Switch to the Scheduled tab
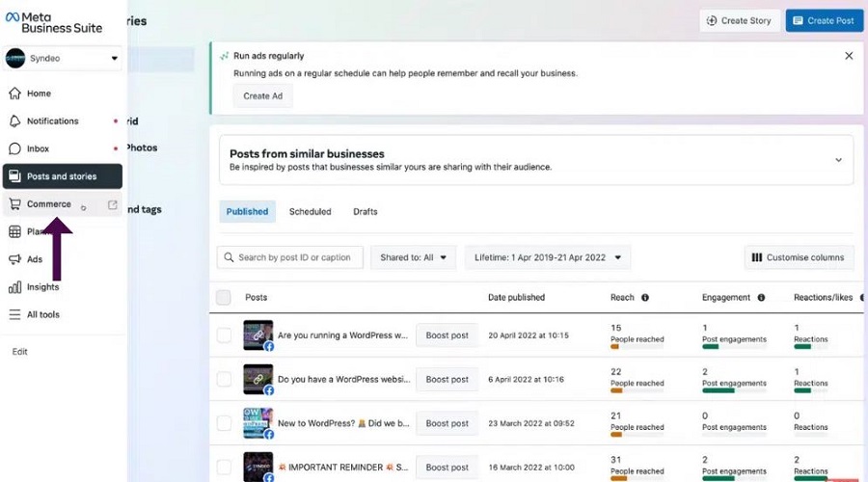868x482 pixels. (310, 212)
